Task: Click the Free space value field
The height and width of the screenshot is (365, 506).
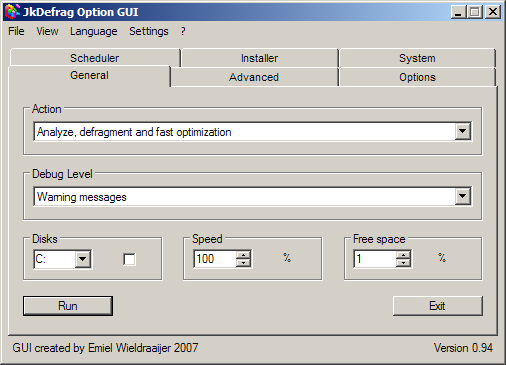Action: tap(375, 259)
